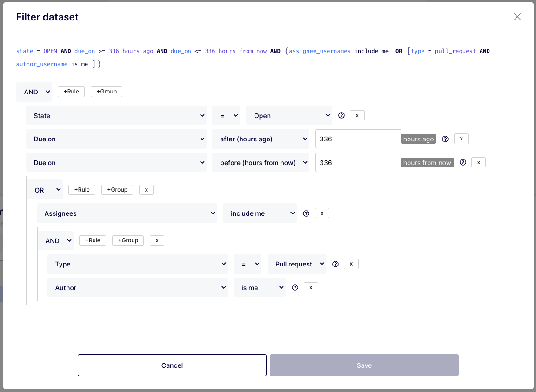Add a rule to the top-level group
The height and width of the screenshot is (392, 536).
(71, 92)
